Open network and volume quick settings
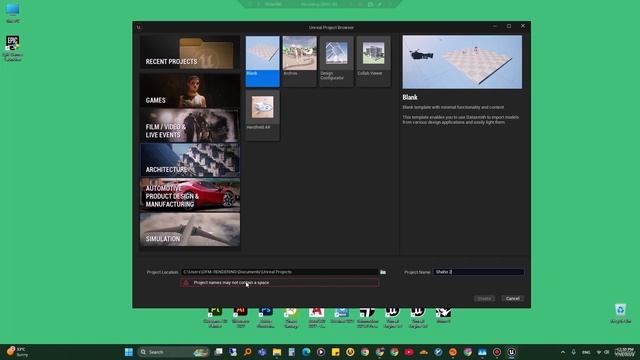The image size is (640, 360). 602,352
